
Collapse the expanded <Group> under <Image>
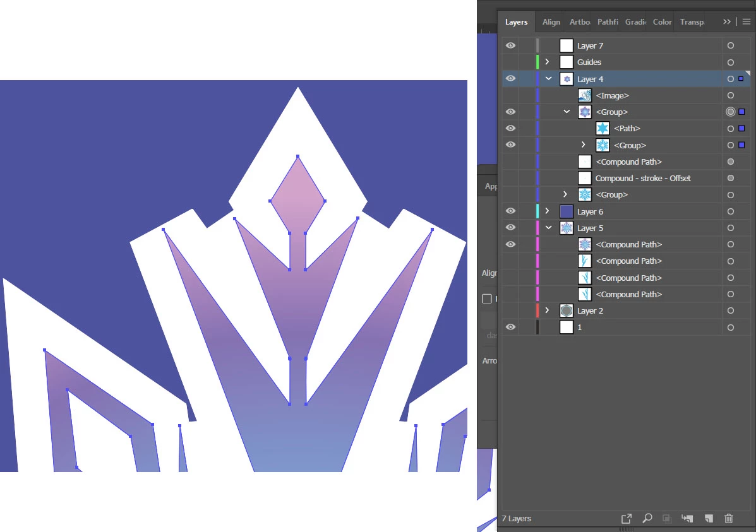click(567, 112)
